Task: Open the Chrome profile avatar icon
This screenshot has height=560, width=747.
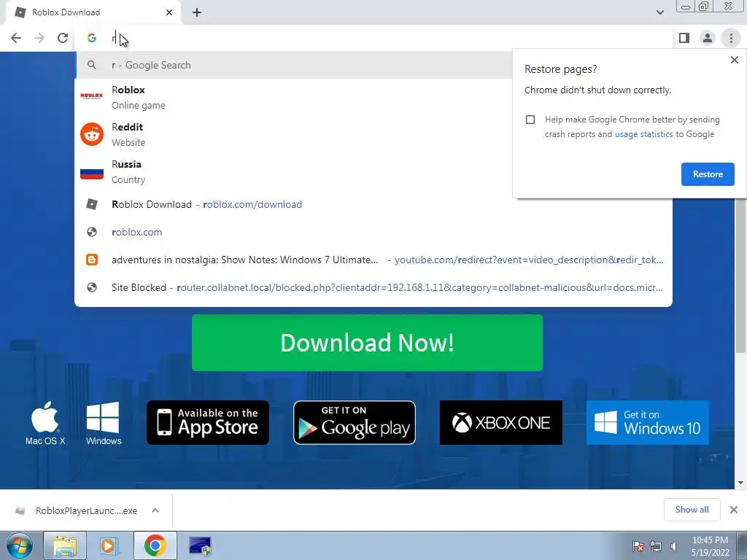Action: 708,38
